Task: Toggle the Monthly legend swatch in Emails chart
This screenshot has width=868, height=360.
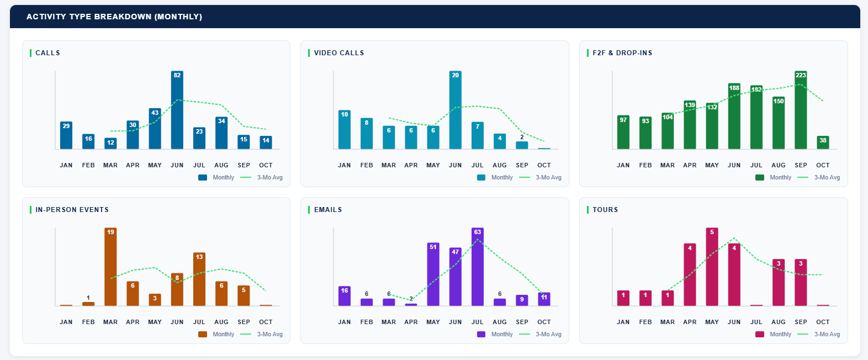Action: pyautogui.click(x=481, y=334)
